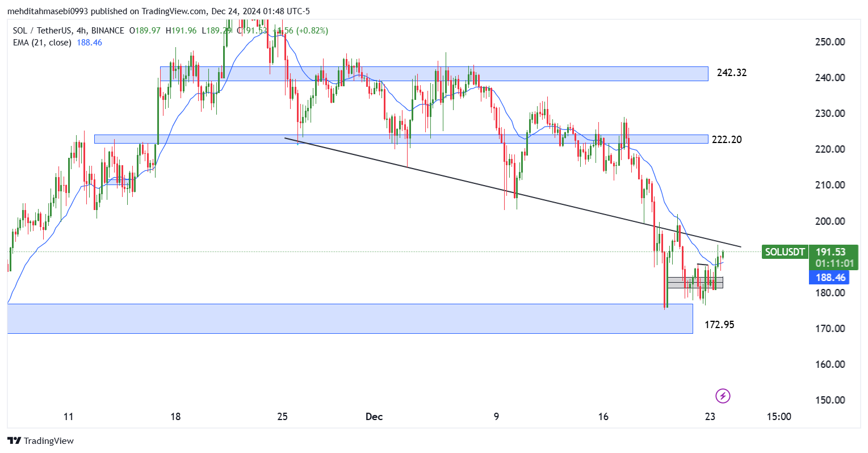Click the 220.00 price axis value
This screenshot has height=453, width=868.
pos(831,149)
